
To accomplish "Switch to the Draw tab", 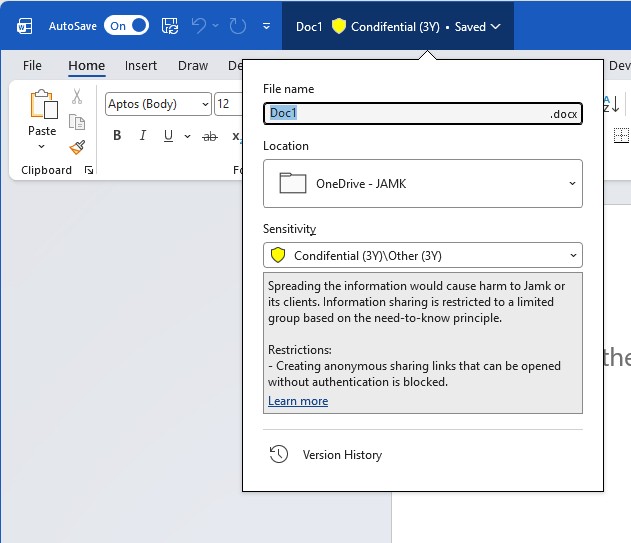I will (193, 66).
